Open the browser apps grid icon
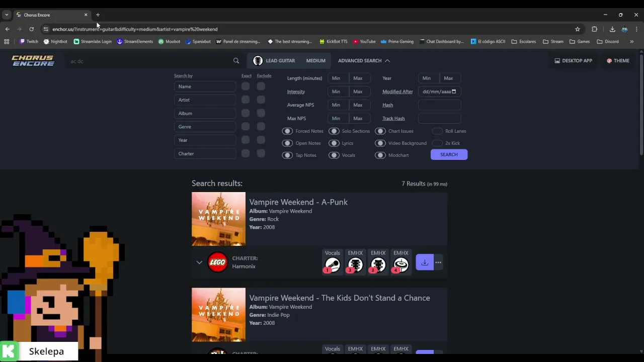The height and width of the screenshot is (362, 644). pos(7,42)
